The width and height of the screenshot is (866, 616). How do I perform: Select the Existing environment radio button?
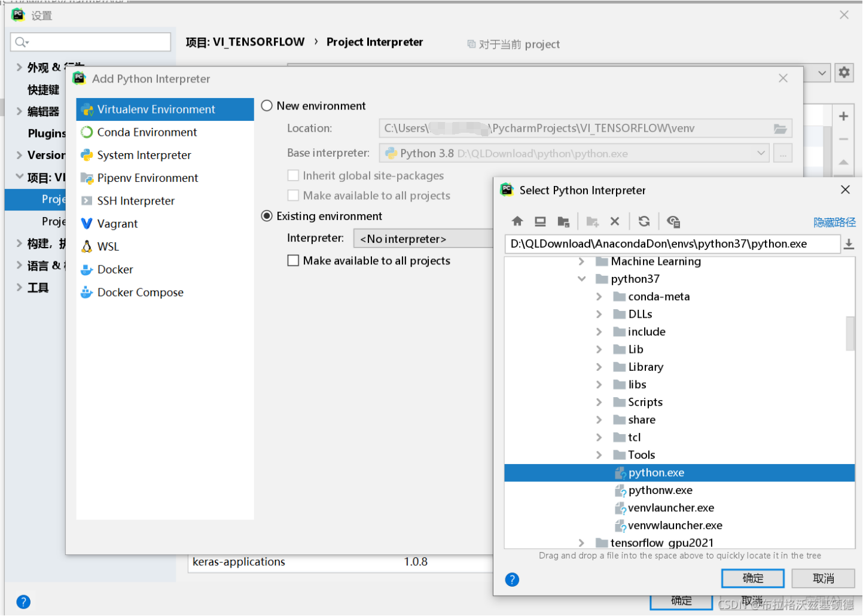coord(267,216)
